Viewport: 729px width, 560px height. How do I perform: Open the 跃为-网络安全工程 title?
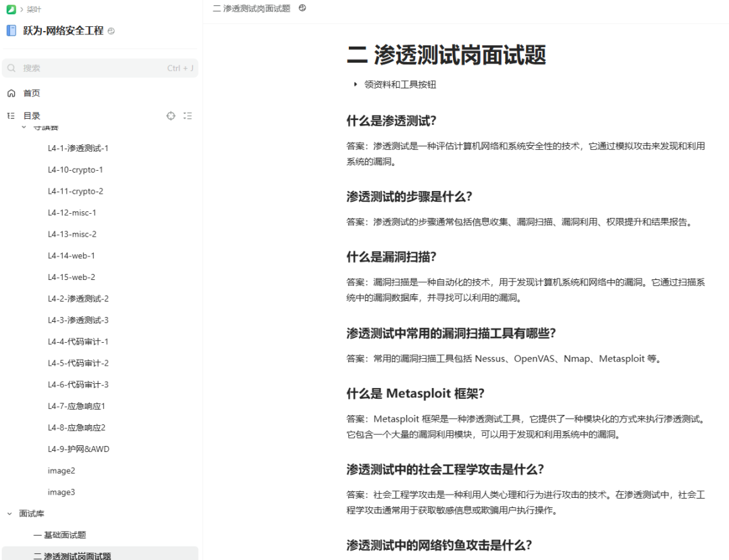[63, 30]
